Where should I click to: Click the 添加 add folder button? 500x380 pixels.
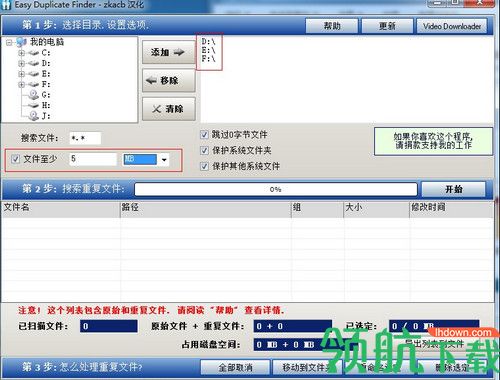[x=169, y=52]
